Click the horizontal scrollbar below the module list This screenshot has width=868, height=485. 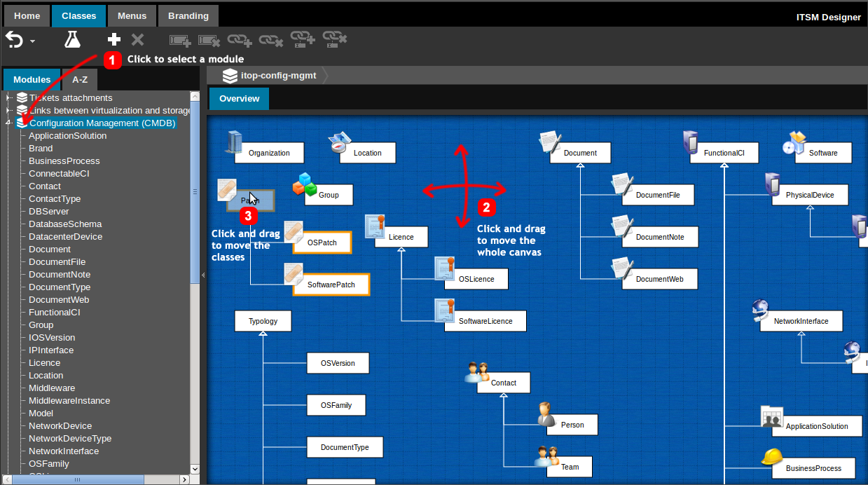[x=77, y=479]
